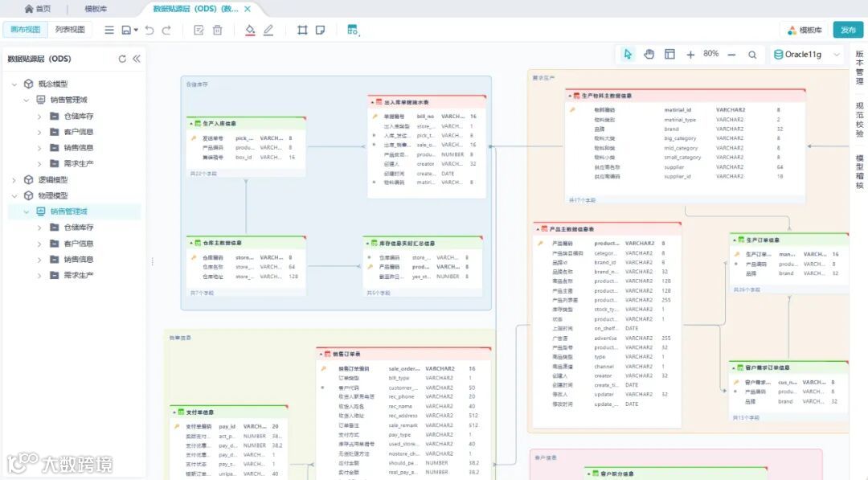Collapse the 物理模型 tree node chevron
868x480 pixels.
click(x=14, y=195)
